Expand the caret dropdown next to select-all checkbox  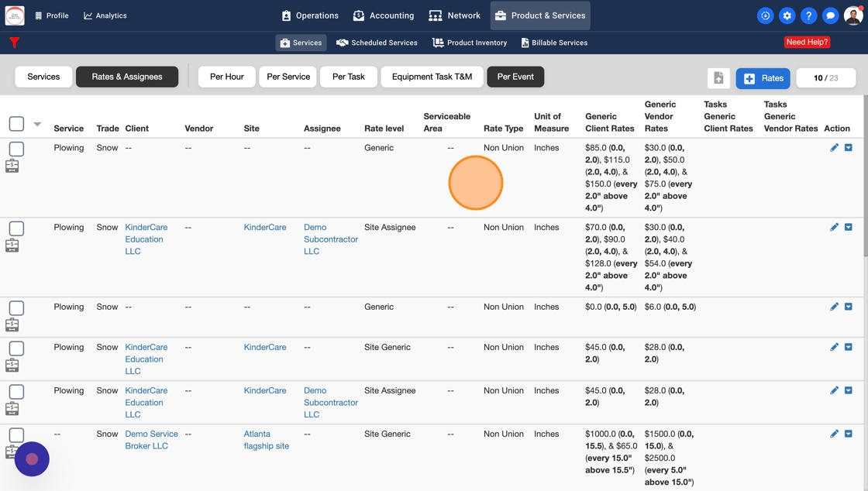click(x=37, y=124)
